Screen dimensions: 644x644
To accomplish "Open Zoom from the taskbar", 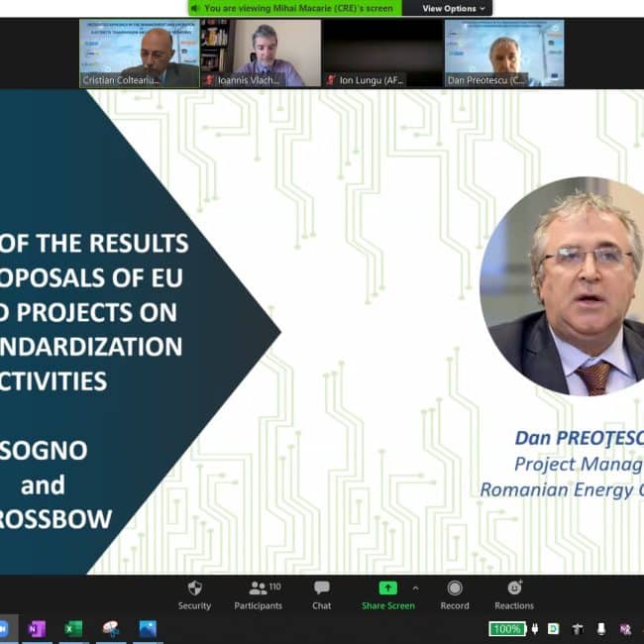I will [x=5, y=628].
